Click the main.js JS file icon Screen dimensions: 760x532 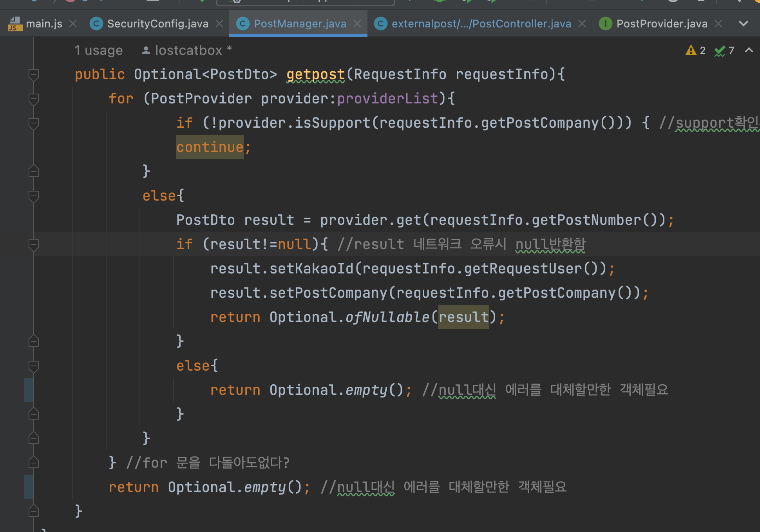[15, 24]
